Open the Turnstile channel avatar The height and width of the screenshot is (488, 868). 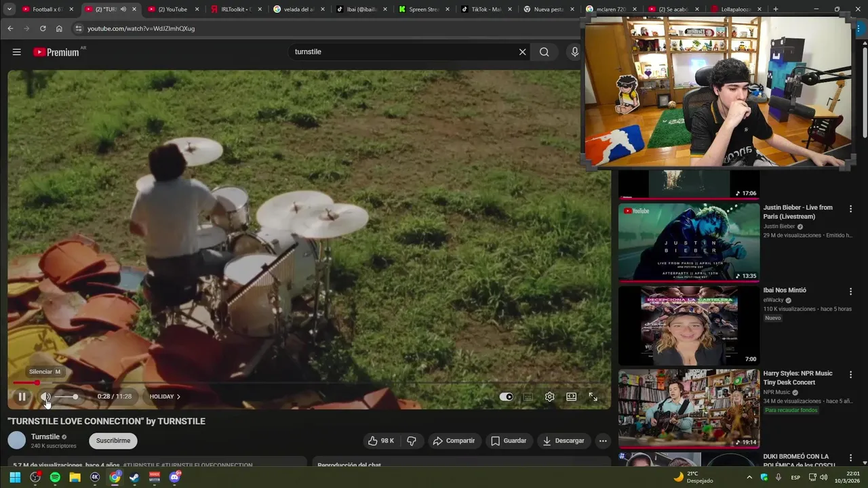[x=17, y=441]
